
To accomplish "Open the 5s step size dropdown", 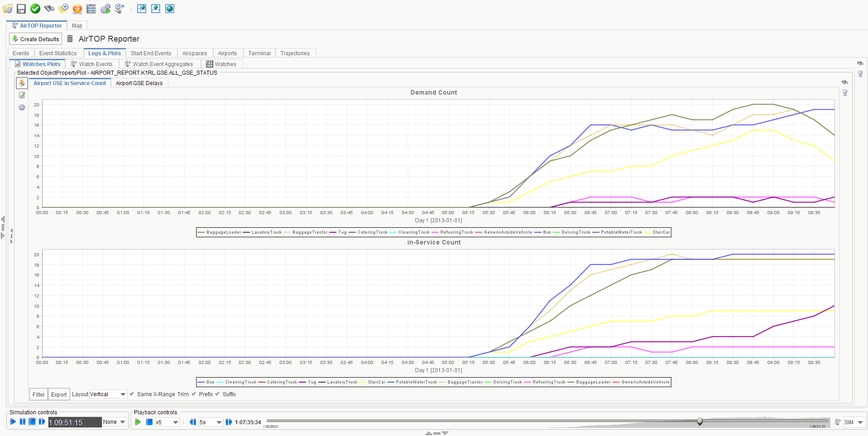I will (219, 422).
